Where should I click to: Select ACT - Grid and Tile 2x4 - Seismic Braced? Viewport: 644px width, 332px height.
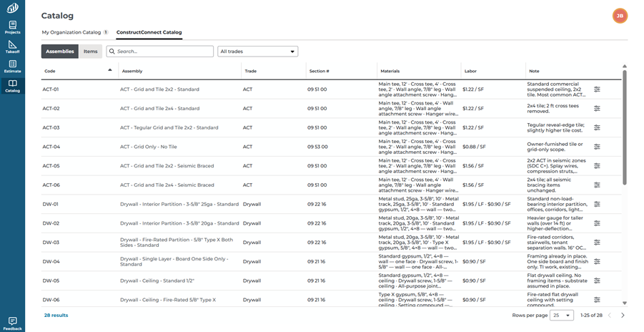click(x=167, y=185)
